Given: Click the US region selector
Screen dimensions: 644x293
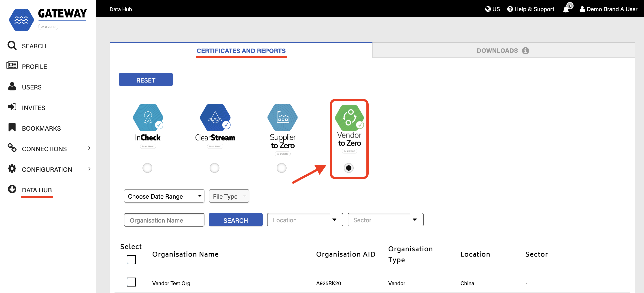Looking at the screenshot, I should (x=492, y=9).
